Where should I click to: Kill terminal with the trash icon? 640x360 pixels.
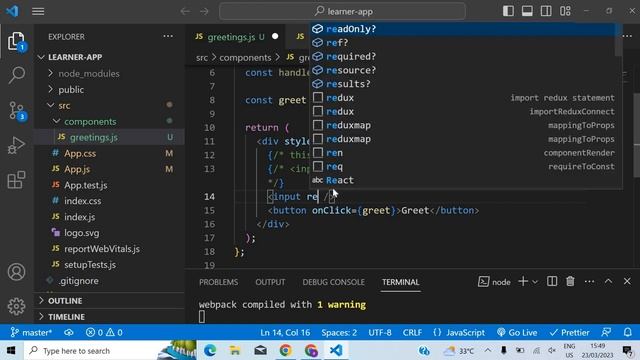570,281
